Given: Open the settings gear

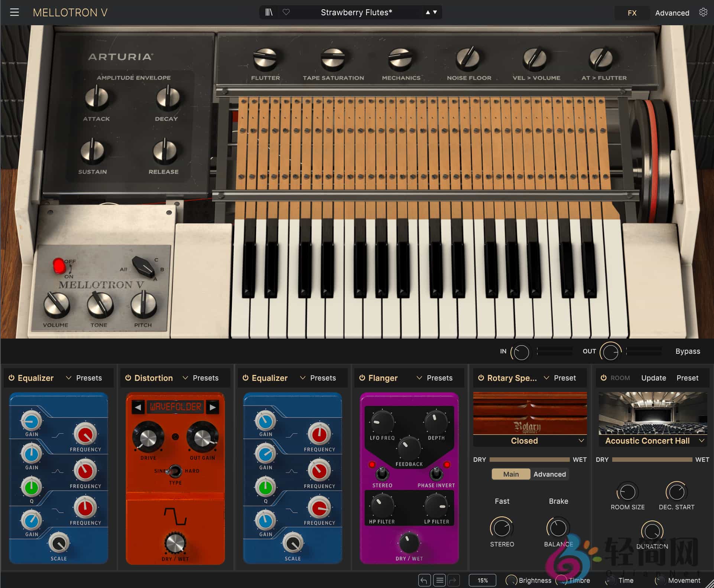Looking at the screenshot, I should pyautogui.click(x=703, y=12).
